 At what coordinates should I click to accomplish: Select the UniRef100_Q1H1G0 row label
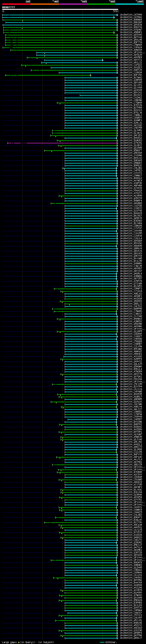coord(131,402)
